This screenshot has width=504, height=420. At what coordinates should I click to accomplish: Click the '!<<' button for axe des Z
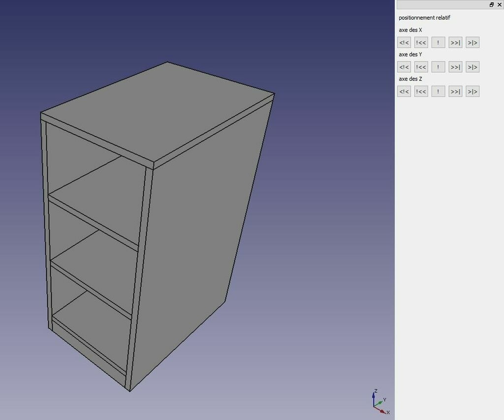(x=421, y=91)
